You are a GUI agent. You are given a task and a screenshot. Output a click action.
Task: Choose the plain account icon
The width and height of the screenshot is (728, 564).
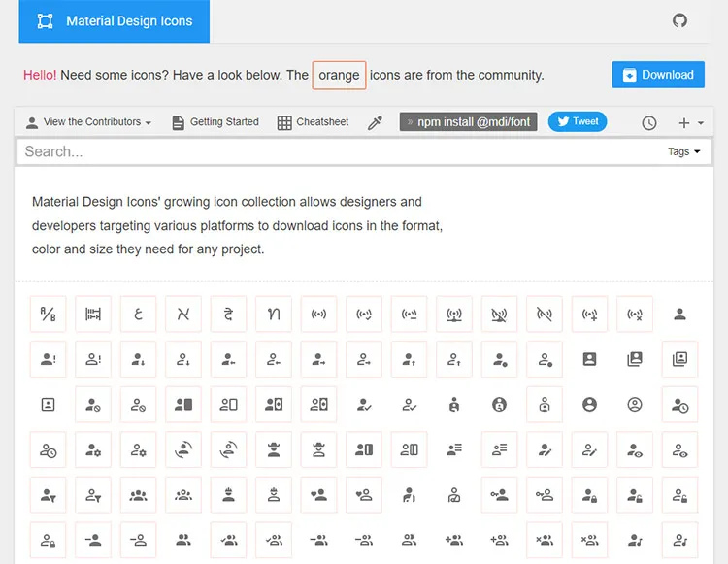(x=679, y=314)
